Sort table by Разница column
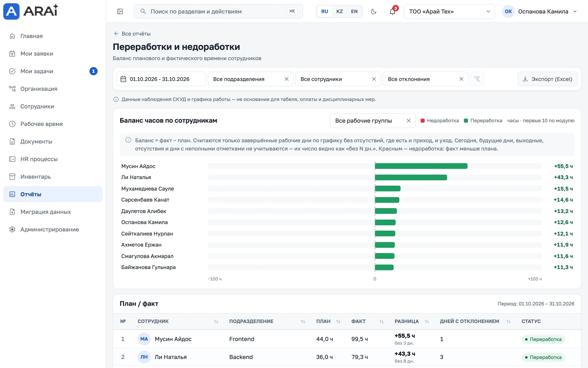This screenshot has width=588, height=368. 427,322
